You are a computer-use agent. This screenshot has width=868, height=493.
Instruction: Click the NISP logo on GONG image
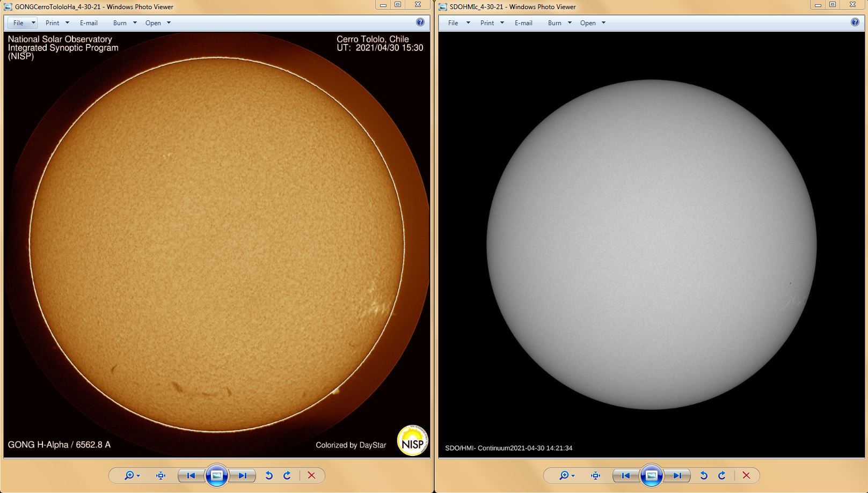pos(412,440)
